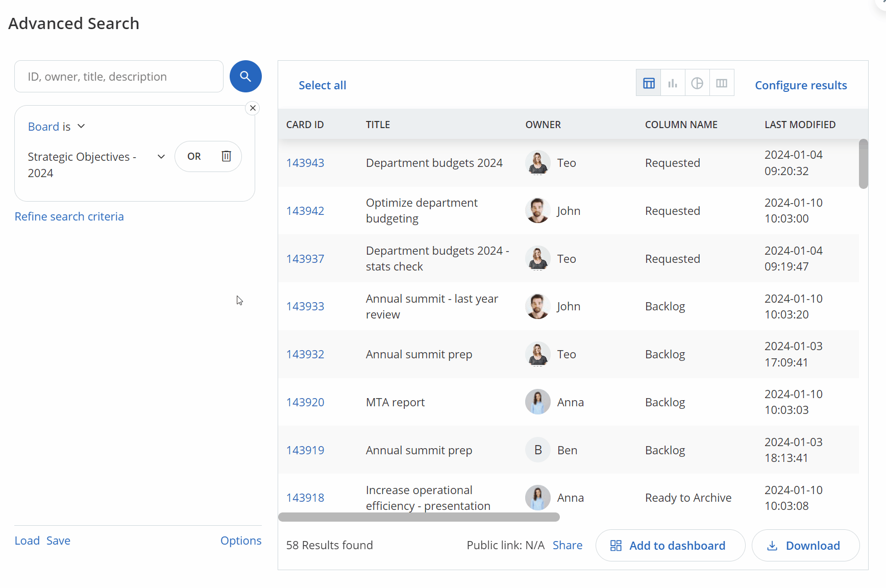Open card 143943

point(305,162)
